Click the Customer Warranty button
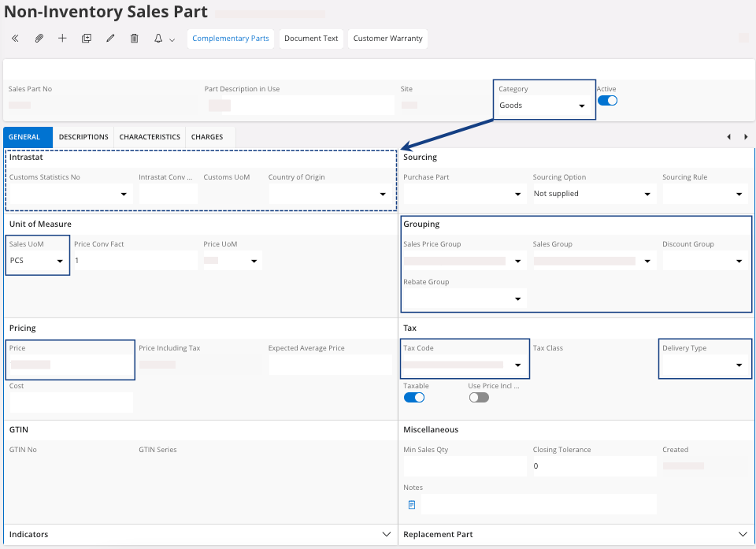Viewport: 756px width, 549px height. [x=387, y=39]
